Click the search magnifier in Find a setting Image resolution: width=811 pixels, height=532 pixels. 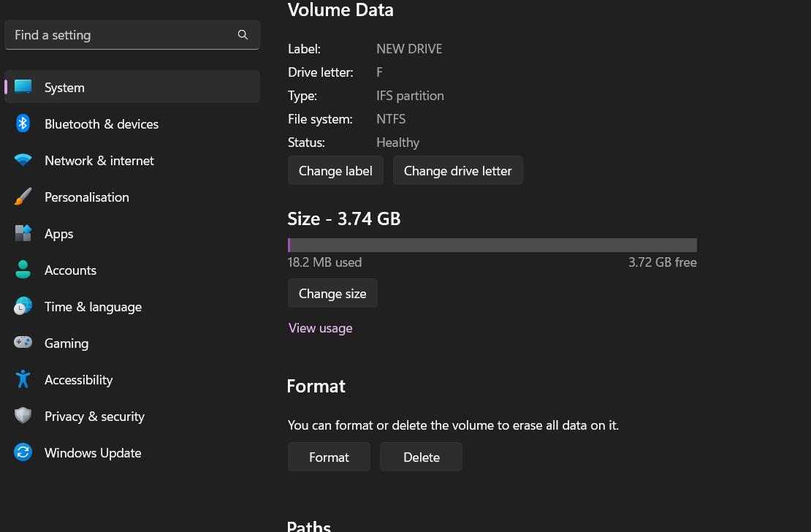tap(243, 34)
